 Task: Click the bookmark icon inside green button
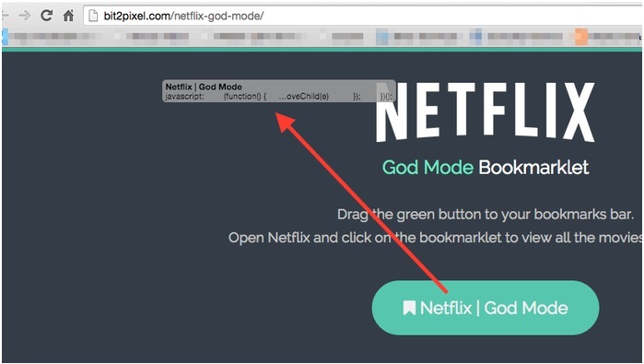pos(409,308)
